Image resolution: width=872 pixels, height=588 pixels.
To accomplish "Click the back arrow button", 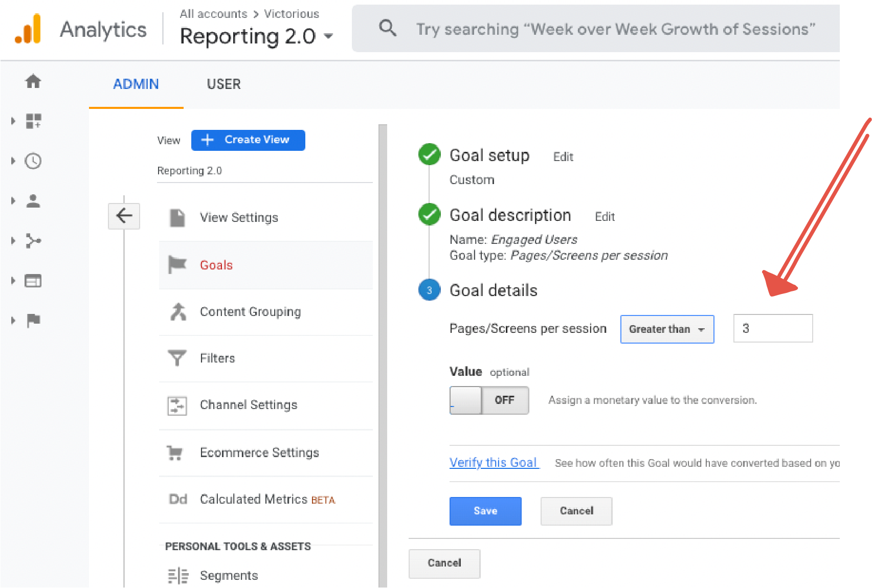I will [124, 216].
